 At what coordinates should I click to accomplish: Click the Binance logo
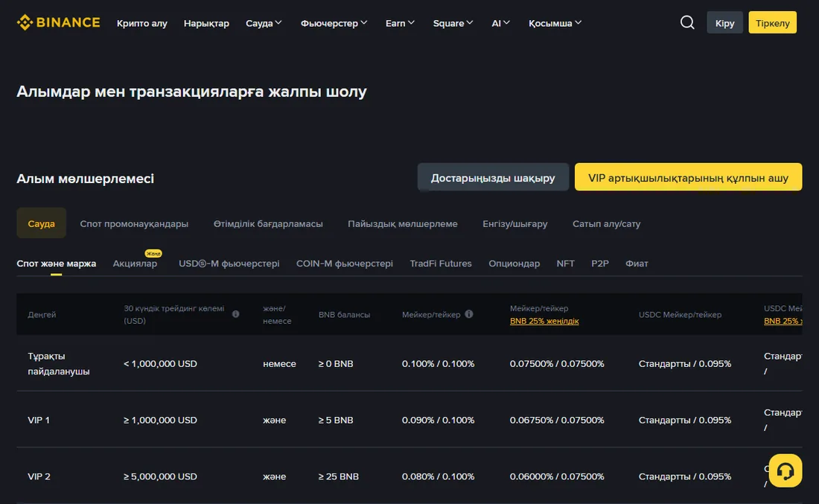(58, 22)
